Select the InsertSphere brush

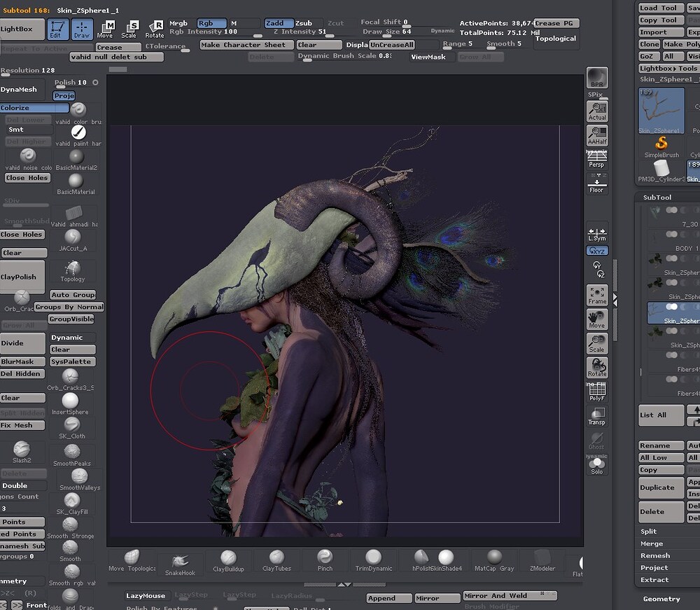click(70, 403)
